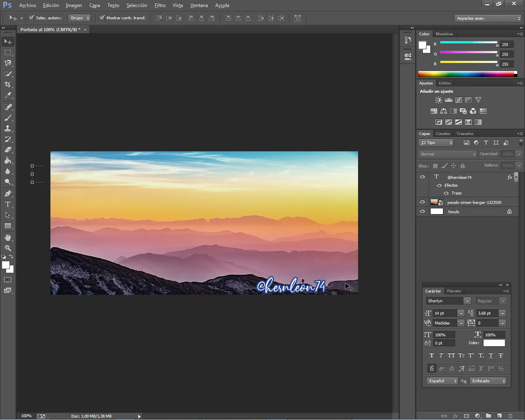Screen dimensions: 525x420
Task: Hide the Fondo layer
Action: pos(422,212)
